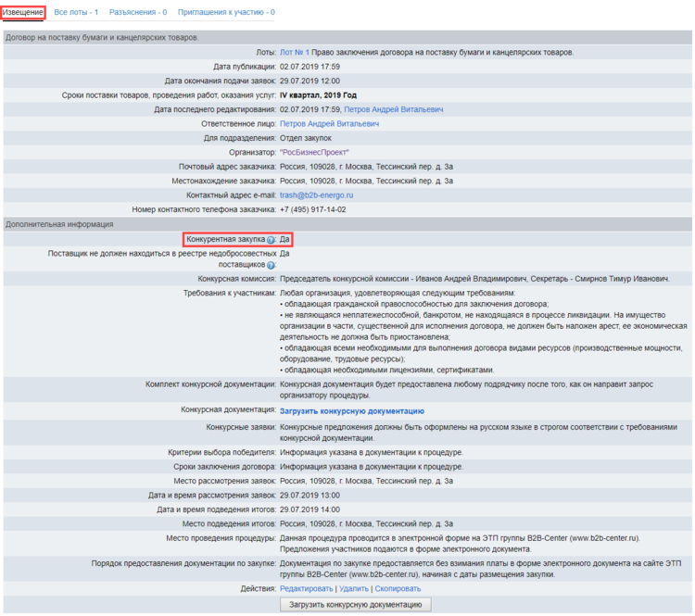
Task: Click Скопировать action link
Action: point(398,588)
